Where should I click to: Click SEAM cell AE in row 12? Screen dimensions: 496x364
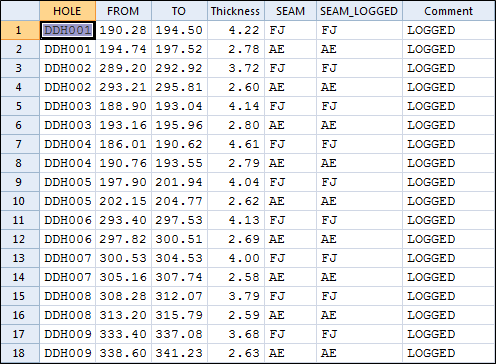pyautogui.click(x=277, y=239)
